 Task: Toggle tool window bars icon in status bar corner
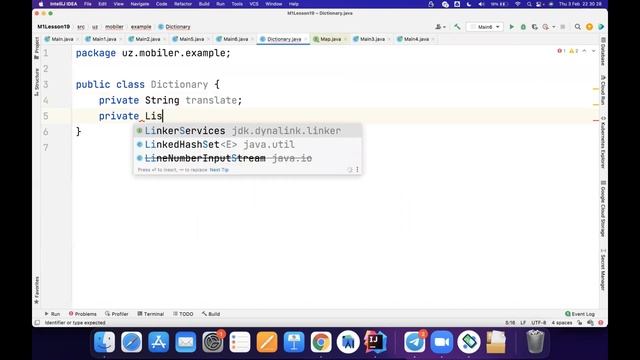point(38,323)
